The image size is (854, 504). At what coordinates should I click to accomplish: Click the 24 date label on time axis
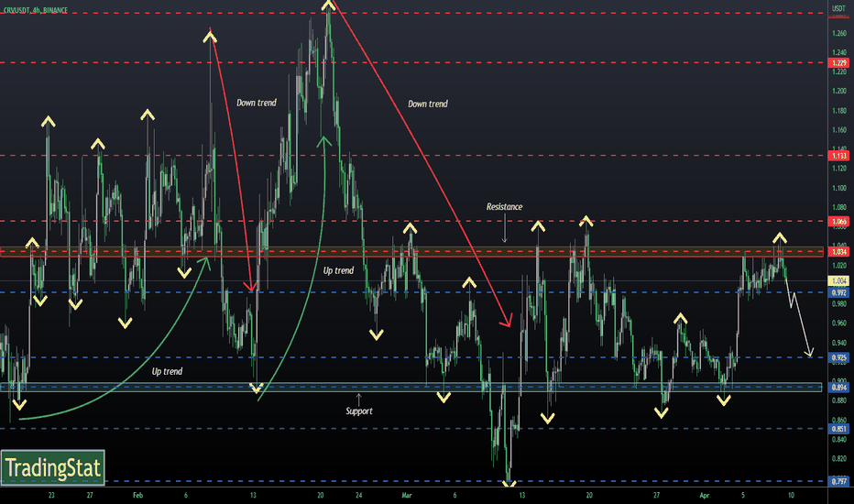point(358,495)
